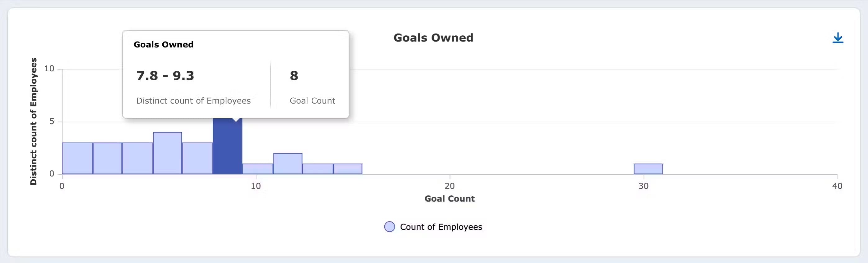This screenshot has height=263, width=868.
Task: Click the 7.8 - 9.3 range in tooltip
Action: (x=165, y=76)
